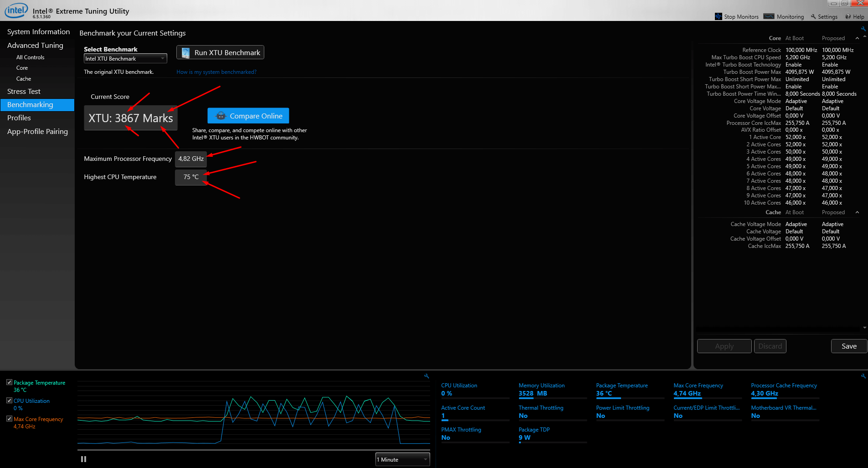Pause the monitoring graph

point(83,459)
